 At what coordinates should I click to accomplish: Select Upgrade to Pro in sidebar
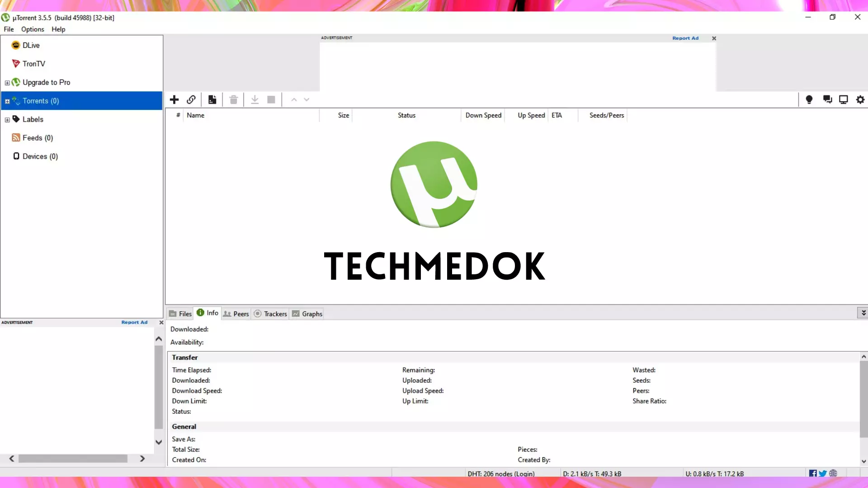tap(81, 82)
